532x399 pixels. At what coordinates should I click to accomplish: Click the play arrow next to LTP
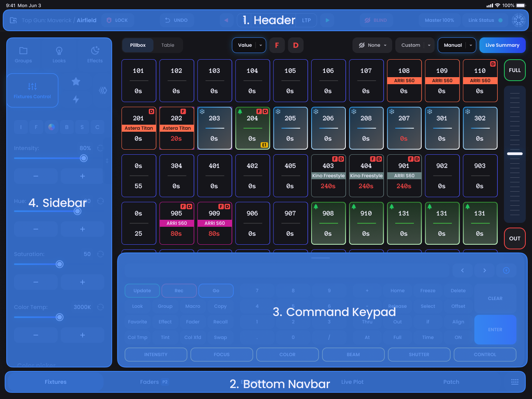click(327, 20)
